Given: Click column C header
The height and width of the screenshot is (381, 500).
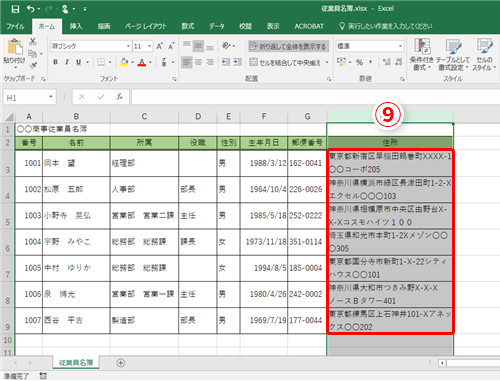Looking at the screenshot, I should pos(144,116).
